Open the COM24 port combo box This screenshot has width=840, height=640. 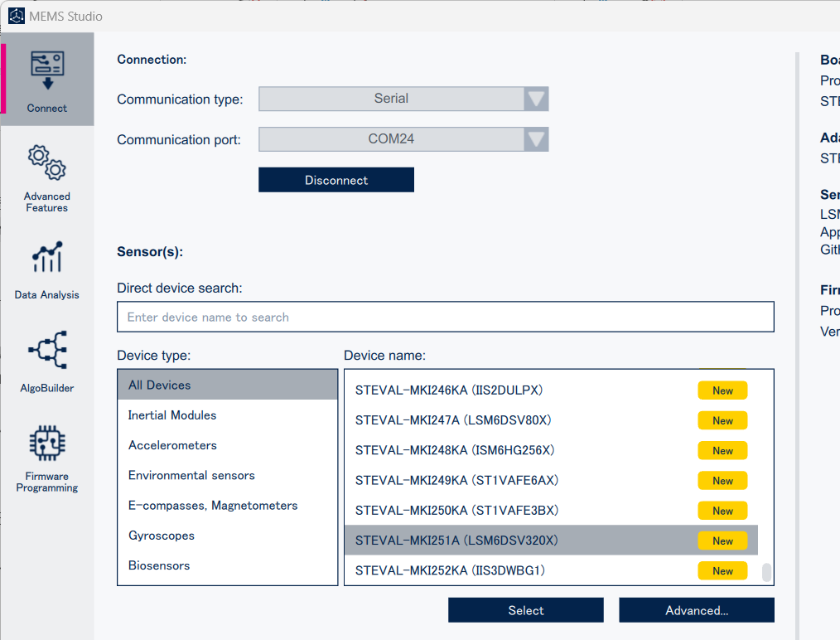(391, 139)
